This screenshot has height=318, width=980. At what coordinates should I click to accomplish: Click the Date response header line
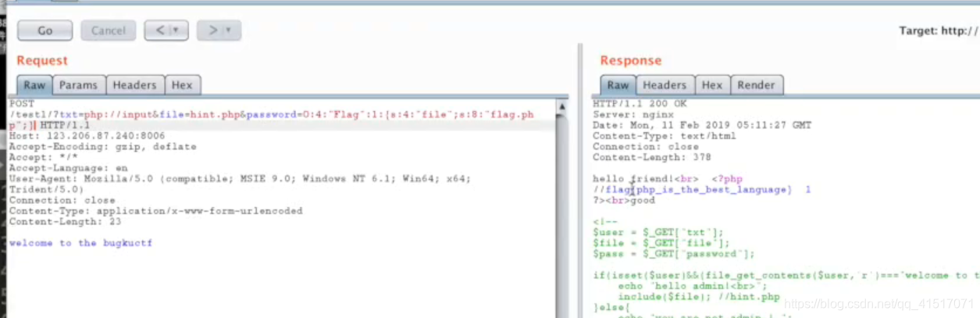click(702, 125)
